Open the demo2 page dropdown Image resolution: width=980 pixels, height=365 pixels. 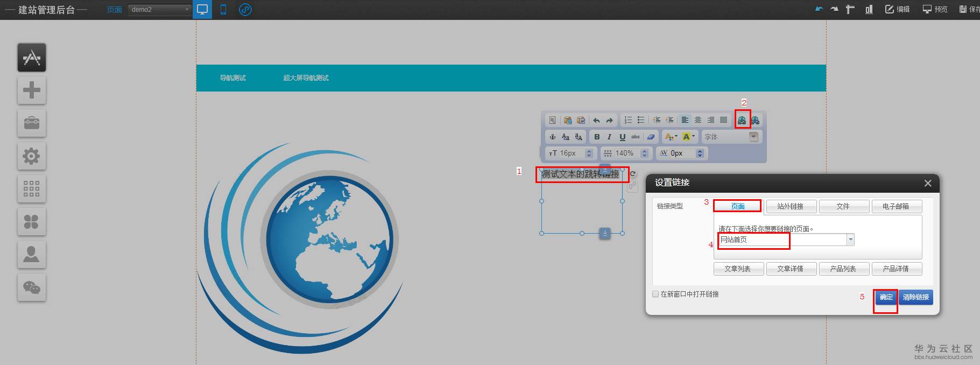click(x=160, y=9)
